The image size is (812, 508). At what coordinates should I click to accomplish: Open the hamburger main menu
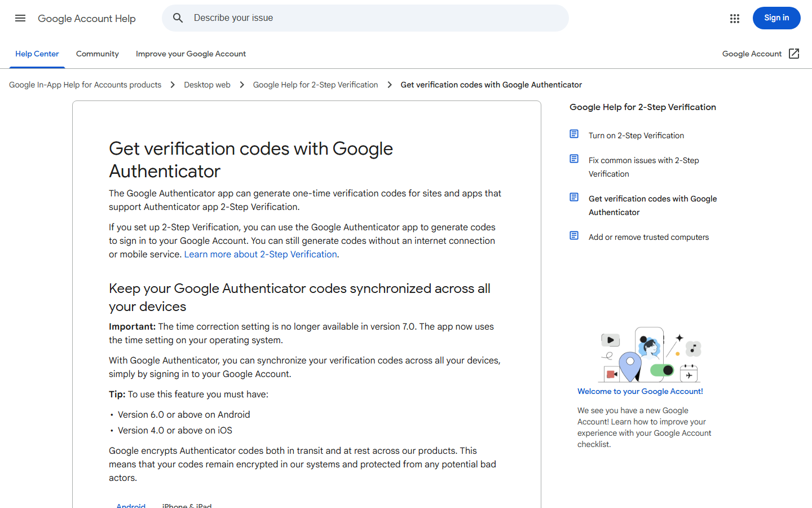20,18
